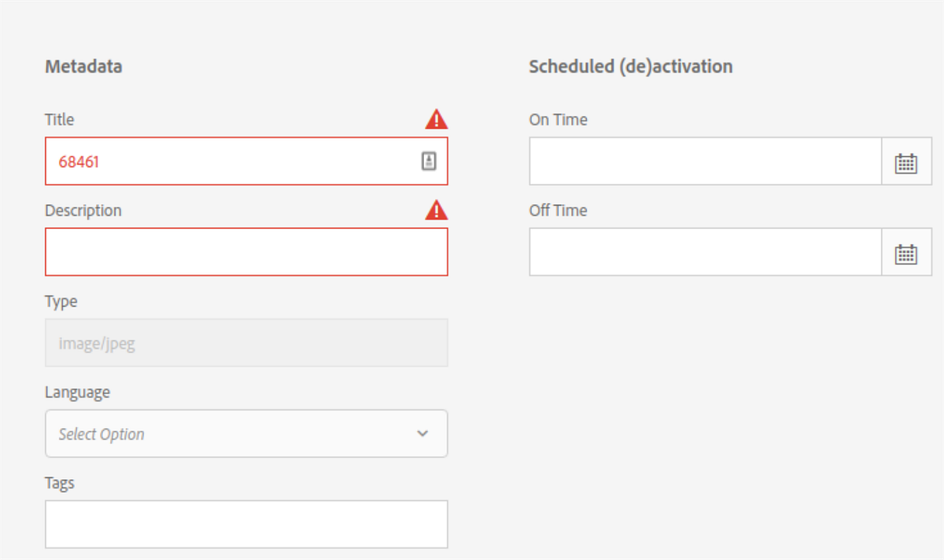Image resolution: width=944 pixels, height=560 pixels.
Task: Click the Language label
Action: [77, 392]
